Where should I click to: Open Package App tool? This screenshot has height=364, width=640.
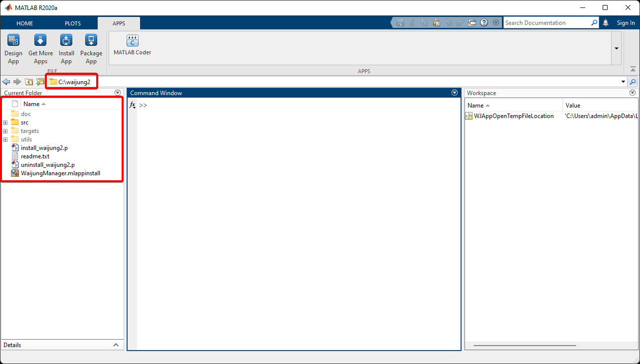pyautogui.click(x=91, y=49)
